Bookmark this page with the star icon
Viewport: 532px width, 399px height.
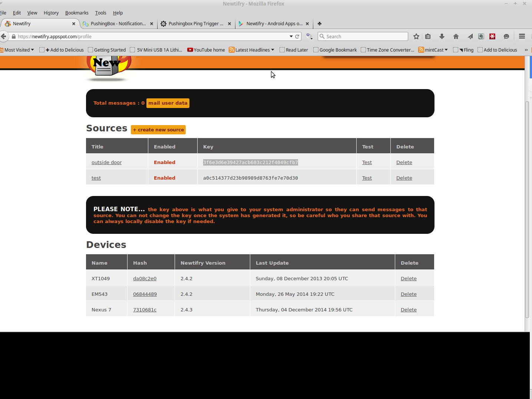tap(416, 36)
